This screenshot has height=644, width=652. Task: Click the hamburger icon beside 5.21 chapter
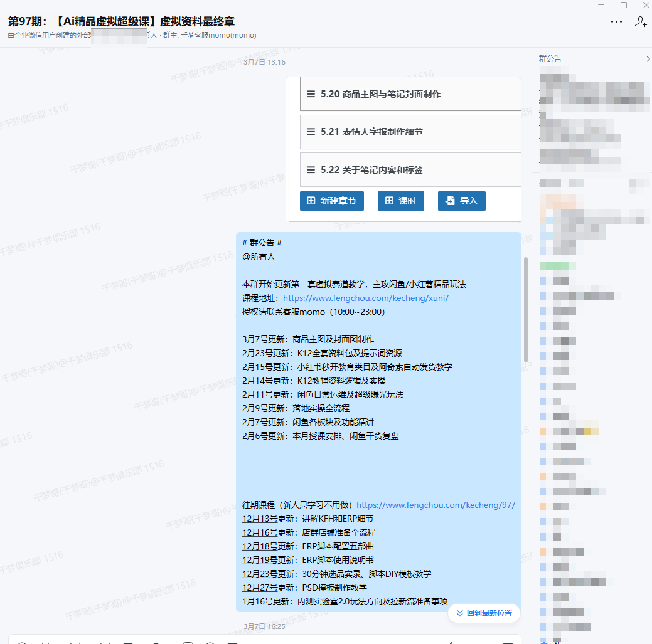click(x=311, y=132)
